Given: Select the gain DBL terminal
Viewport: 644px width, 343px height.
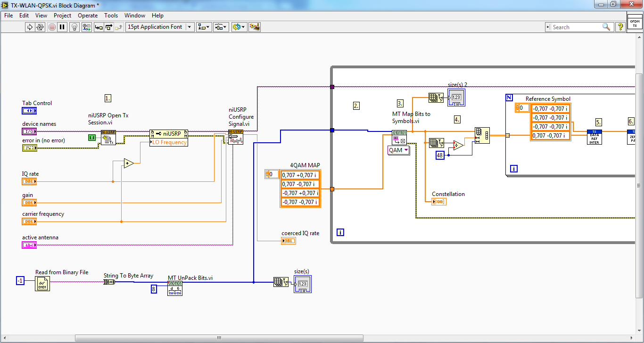Looking at the screenshot, I should [29, 203].
